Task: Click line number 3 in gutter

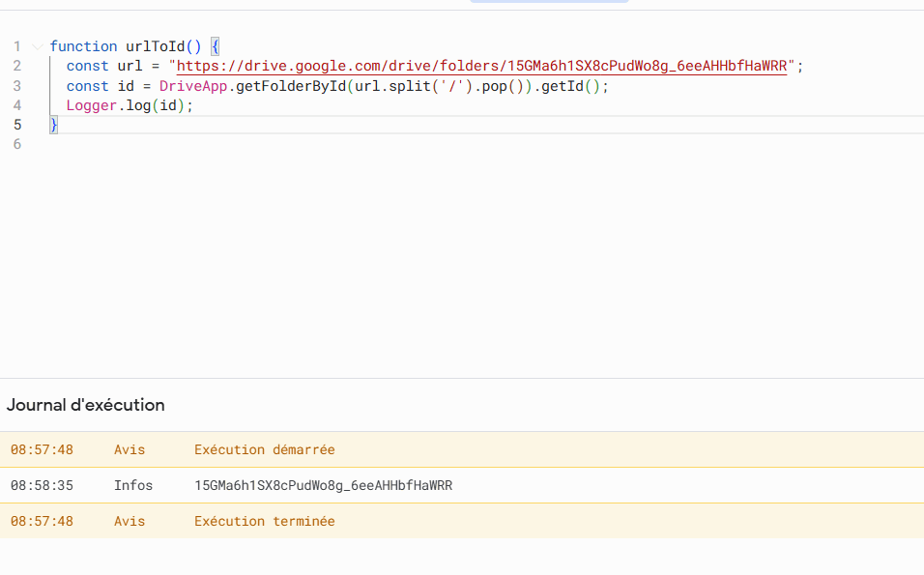Action: [x=17, y=86]
